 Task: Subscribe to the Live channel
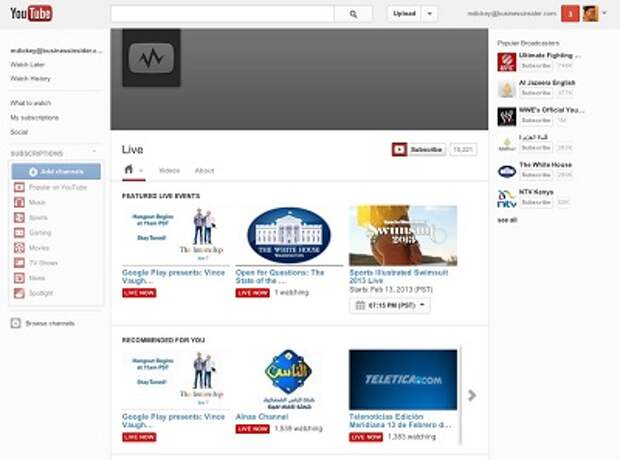[418, 150]
